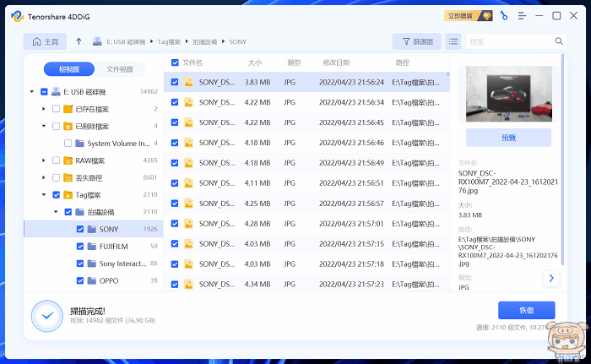Image resolution: width=591 pixels, height=364 pixels.
Task: Expand the 丟失路徑 tree node
Action: (44, 177)
